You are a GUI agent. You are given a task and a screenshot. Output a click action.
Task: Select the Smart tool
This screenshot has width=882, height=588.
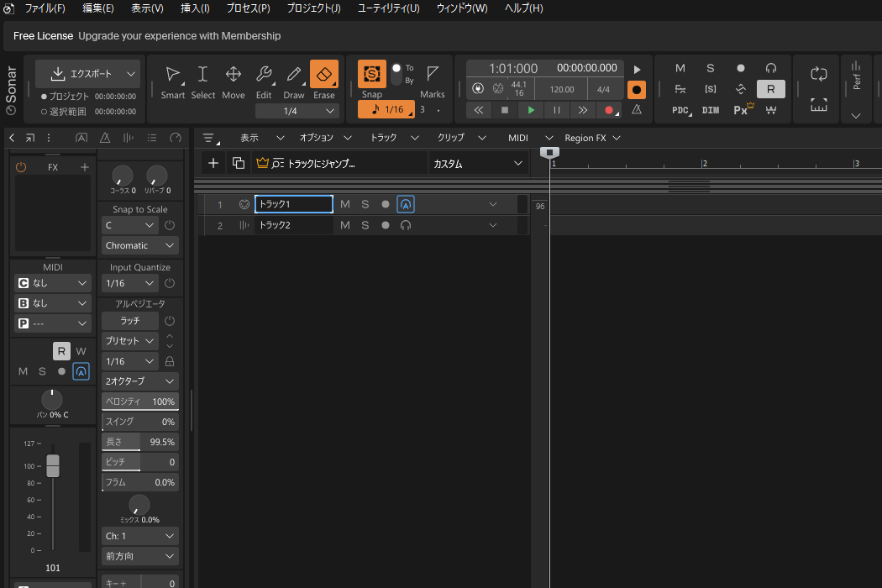pos(172,80)
